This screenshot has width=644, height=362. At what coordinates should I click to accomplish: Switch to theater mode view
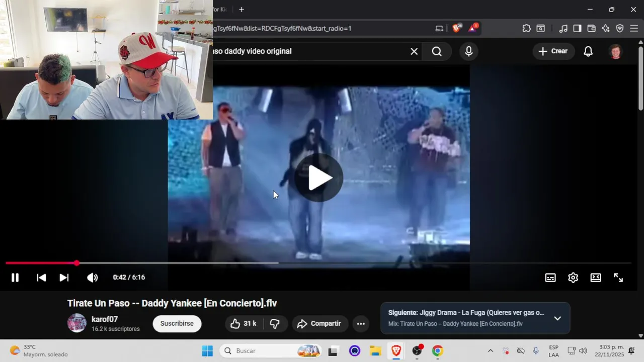click(596, 278)
